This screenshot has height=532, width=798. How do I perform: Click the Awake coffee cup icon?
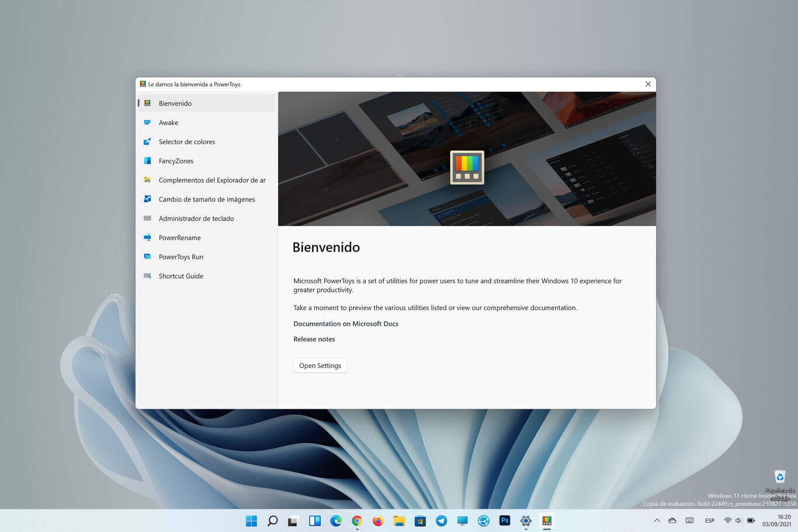tap(147, 123)
